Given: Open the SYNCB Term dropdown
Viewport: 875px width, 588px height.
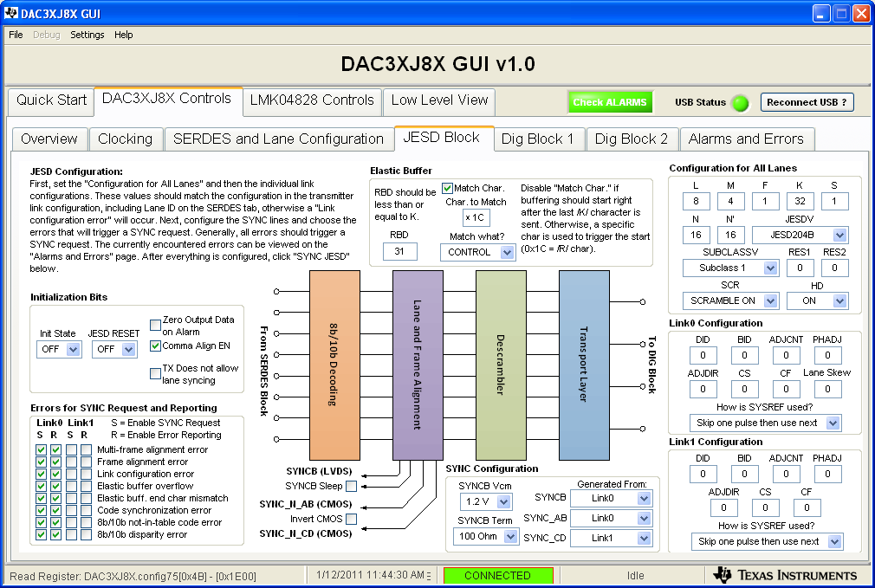Looking at the screenshot, I should 485,537.
